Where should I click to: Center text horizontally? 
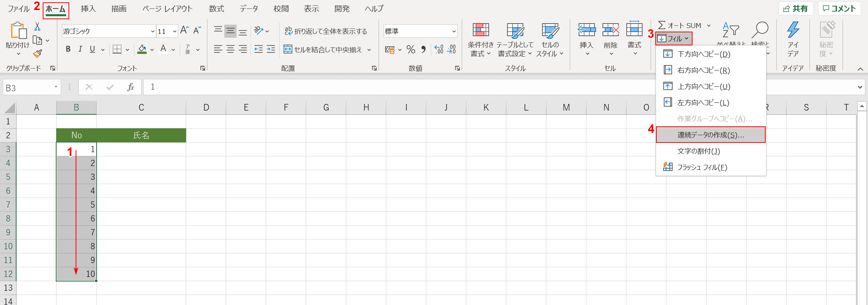coord(230,49)
